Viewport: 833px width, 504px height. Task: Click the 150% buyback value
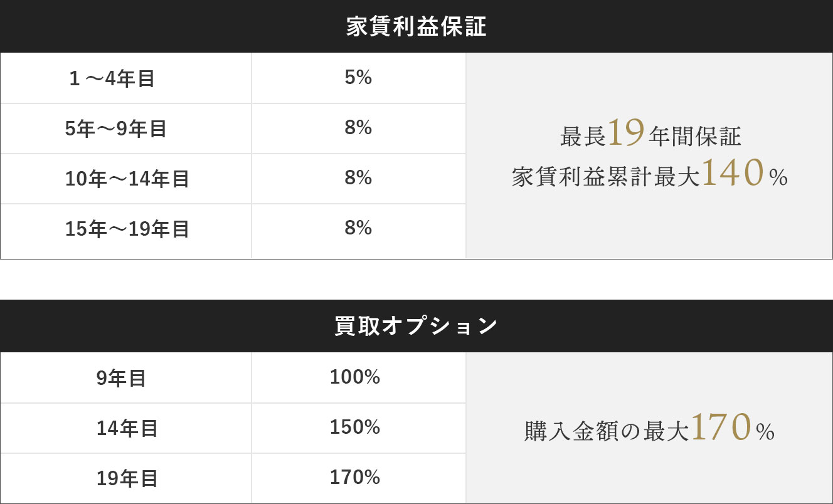point(355,428)
